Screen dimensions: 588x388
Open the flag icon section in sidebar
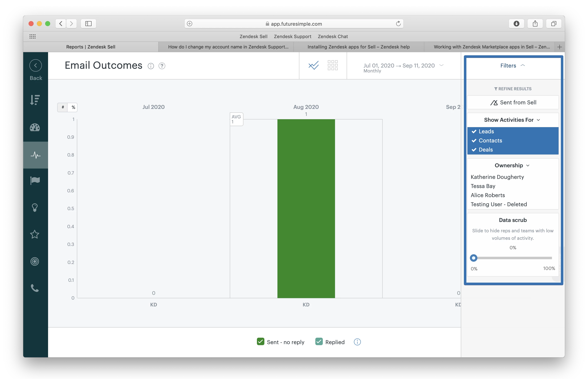coord(35,180)
